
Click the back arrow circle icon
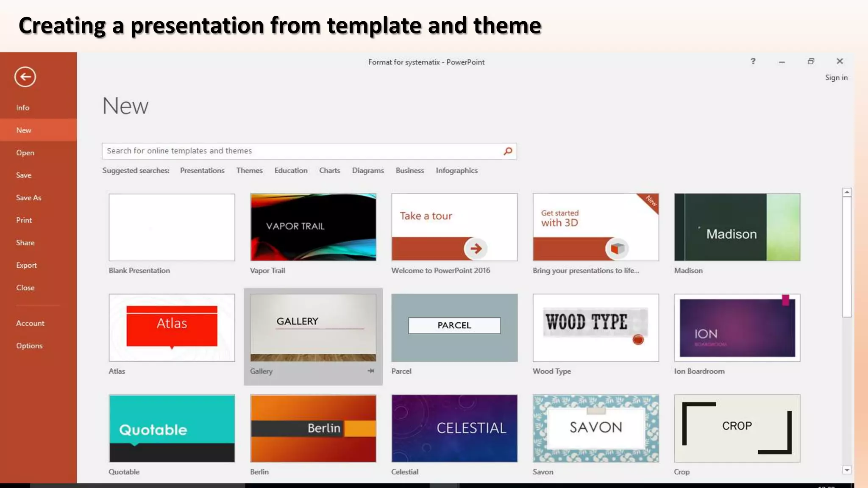(x=25, y=77)
